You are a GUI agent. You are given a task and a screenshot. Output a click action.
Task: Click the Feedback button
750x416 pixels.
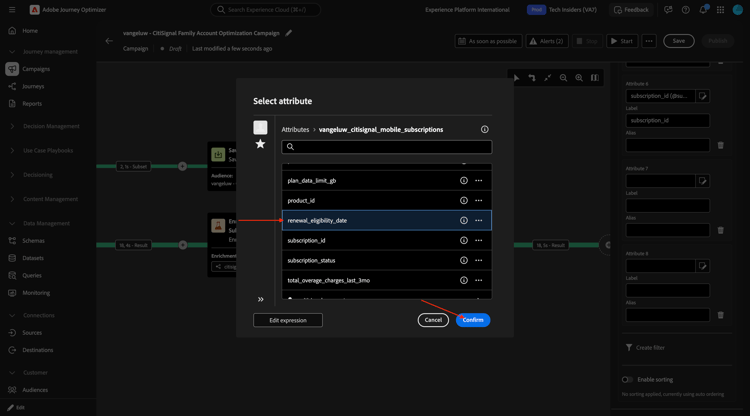631,10
